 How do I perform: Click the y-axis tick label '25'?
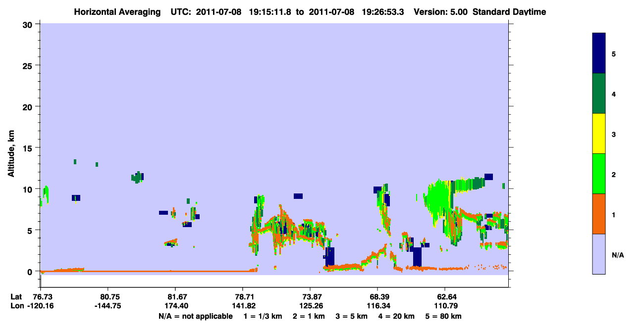tap(29, 65)
